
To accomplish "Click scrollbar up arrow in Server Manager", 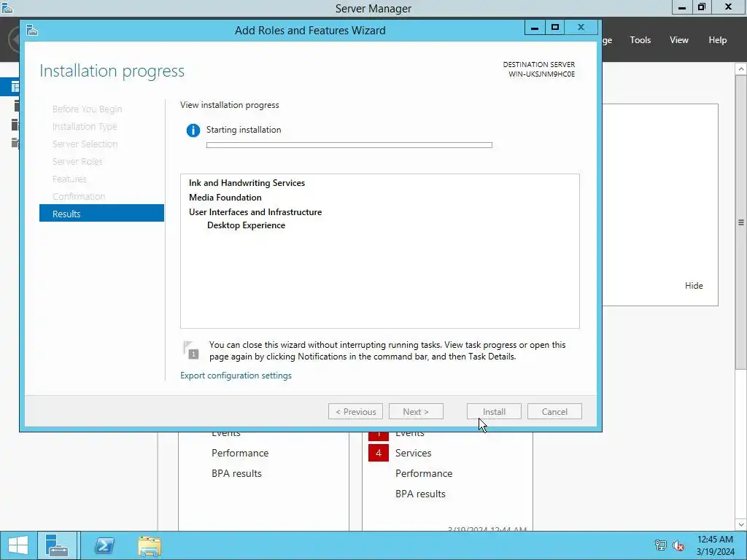I will click(x=741, y=69).
